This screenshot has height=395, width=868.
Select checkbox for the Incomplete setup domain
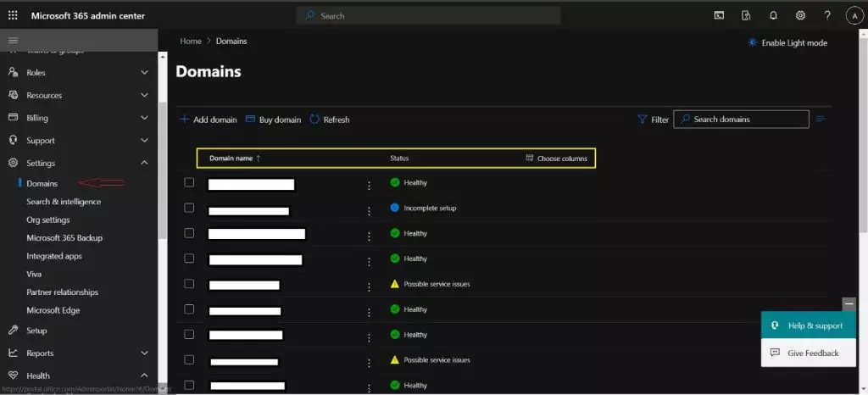pos(189,208)
